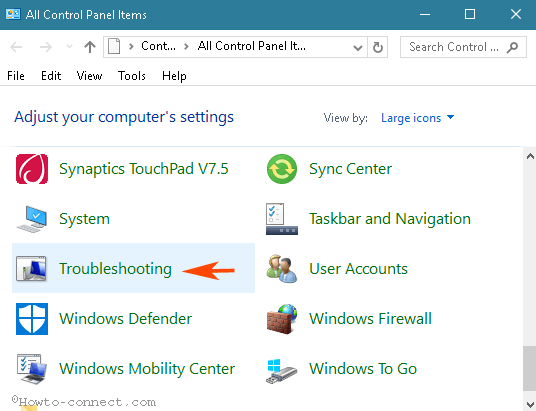
Task: Click All Control Panel It... breadcrumb
Action: pyautogui.click(x=252, y=46)
